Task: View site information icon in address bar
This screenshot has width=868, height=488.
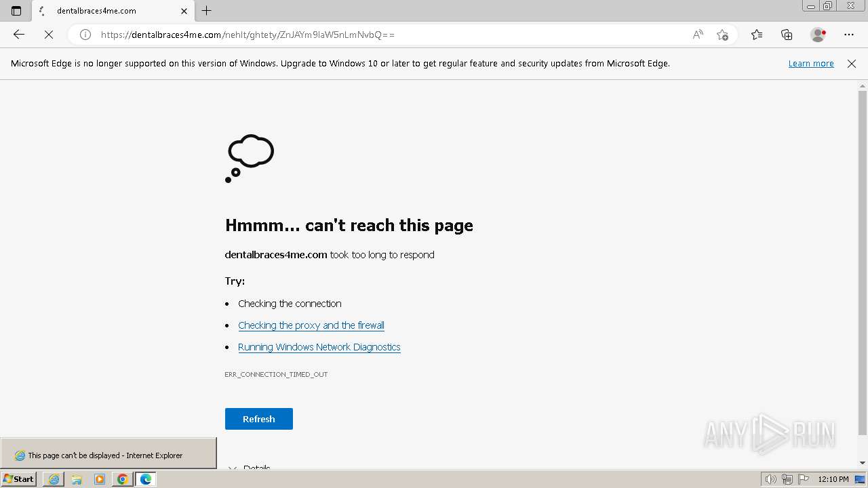Action: coord(85,35)
